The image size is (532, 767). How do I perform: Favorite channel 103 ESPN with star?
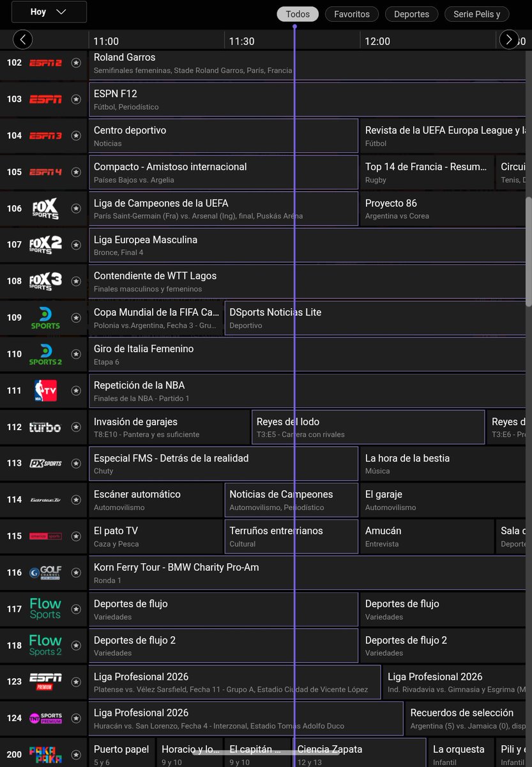pos(76,99)
